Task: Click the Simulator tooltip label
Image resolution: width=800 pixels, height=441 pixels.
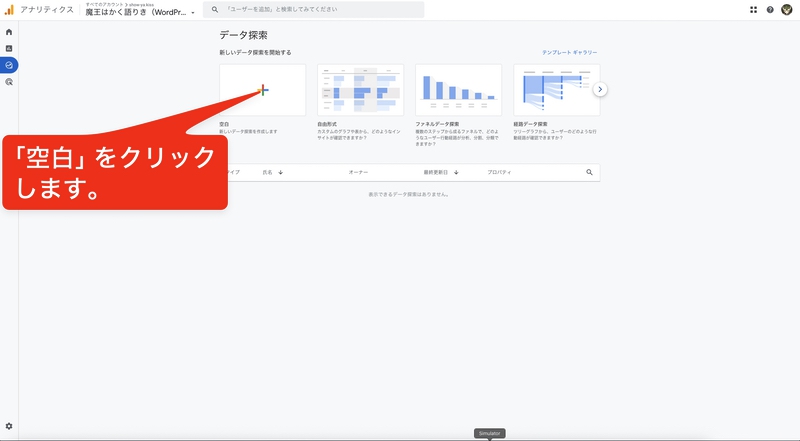Action: [x=489, y=433]
